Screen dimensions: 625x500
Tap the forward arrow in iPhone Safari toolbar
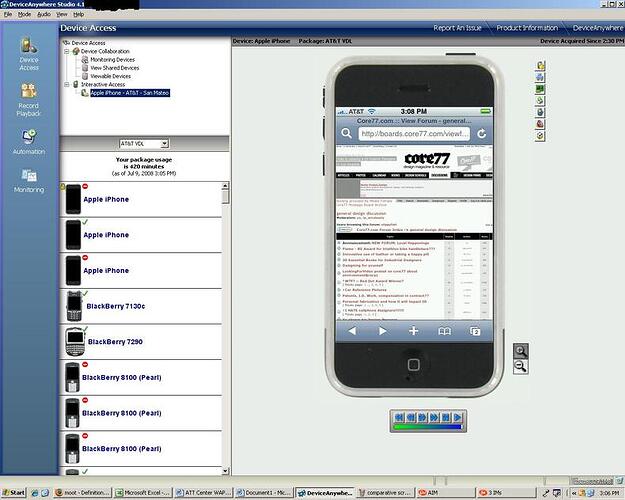(x=383, y=331)
